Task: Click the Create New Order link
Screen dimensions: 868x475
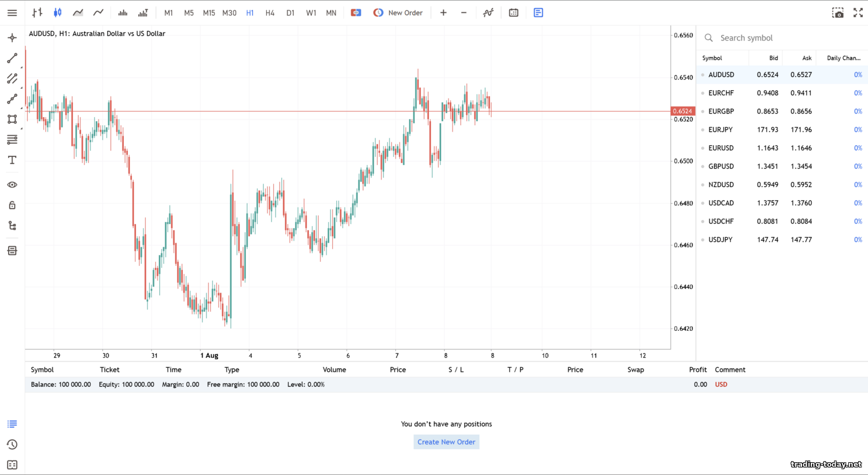Action: tap(446, 442)
